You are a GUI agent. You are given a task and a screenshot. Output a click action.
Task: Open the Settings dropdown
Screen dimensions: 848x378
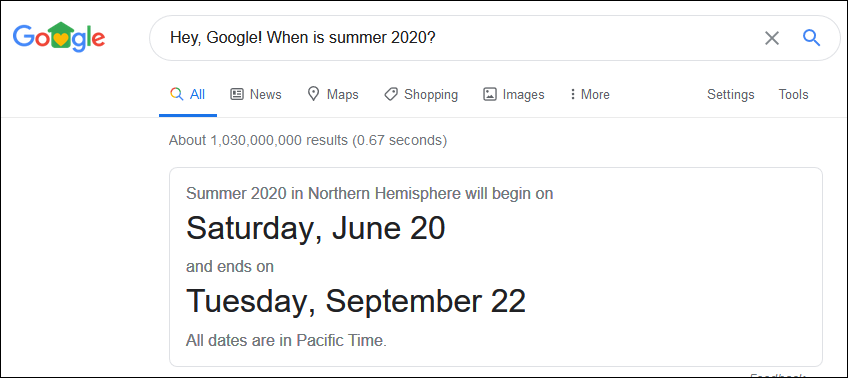tap(731, 95)
